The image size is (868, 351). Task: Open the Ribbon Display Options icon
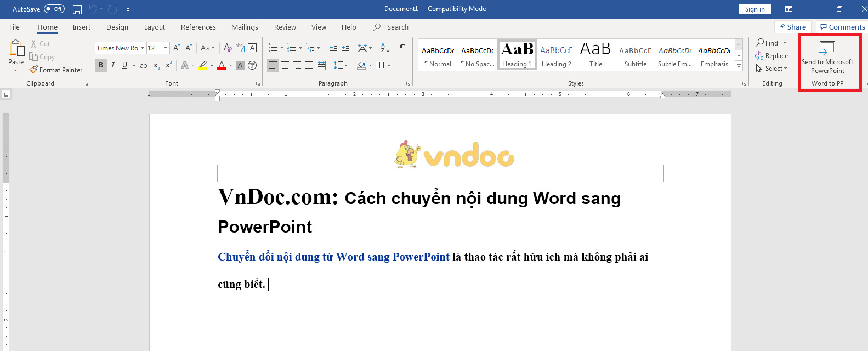[x=788, y=9]
